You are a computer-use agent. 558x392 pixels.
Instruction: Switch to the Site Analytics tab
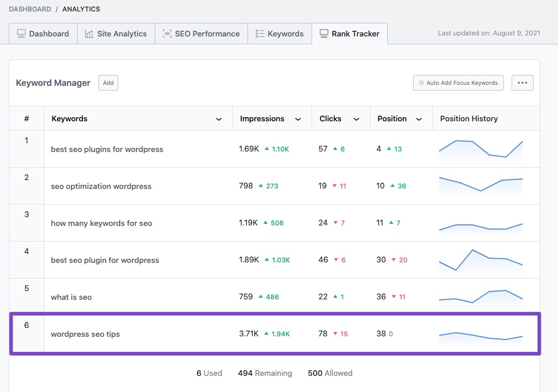click(116, 34)
